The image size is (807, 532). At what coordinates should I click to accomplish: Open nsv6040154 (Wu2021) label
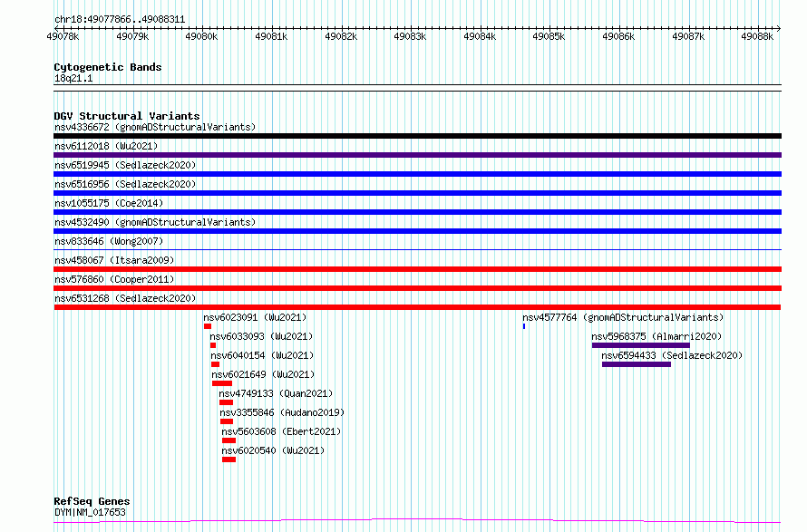click(262, 355)
